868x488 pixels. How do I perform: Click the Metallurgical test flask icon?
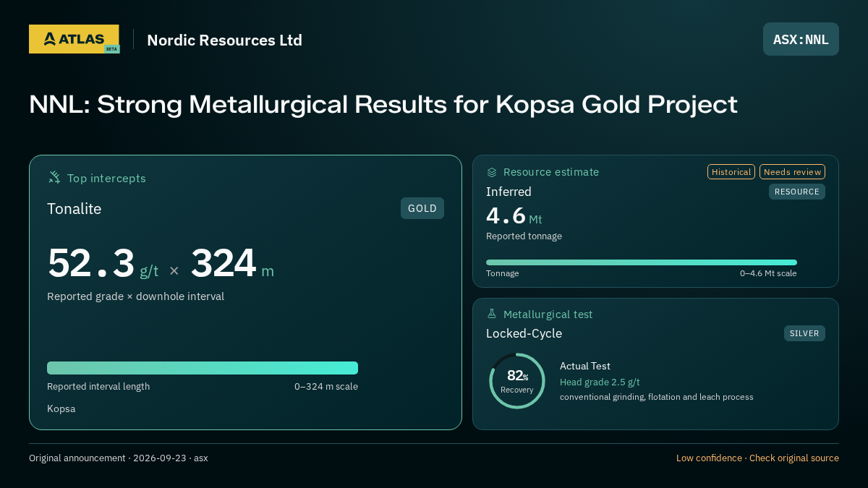tap(492, 314)
